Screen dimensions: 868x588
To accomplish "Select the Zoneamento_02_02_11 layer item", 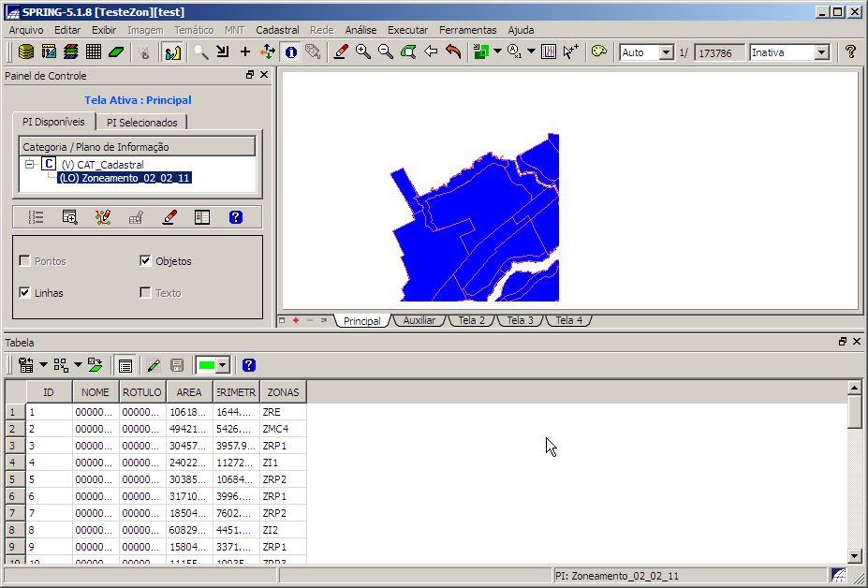I will (124, 178).
